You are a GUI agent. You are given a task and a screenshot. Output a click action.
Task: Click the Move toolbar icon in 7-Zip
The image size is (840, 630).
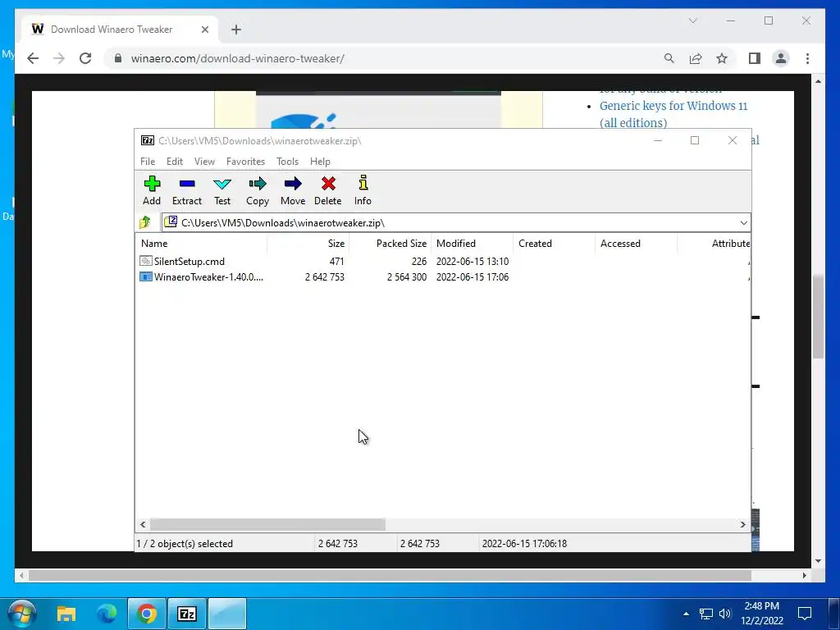tap(293, 185)
